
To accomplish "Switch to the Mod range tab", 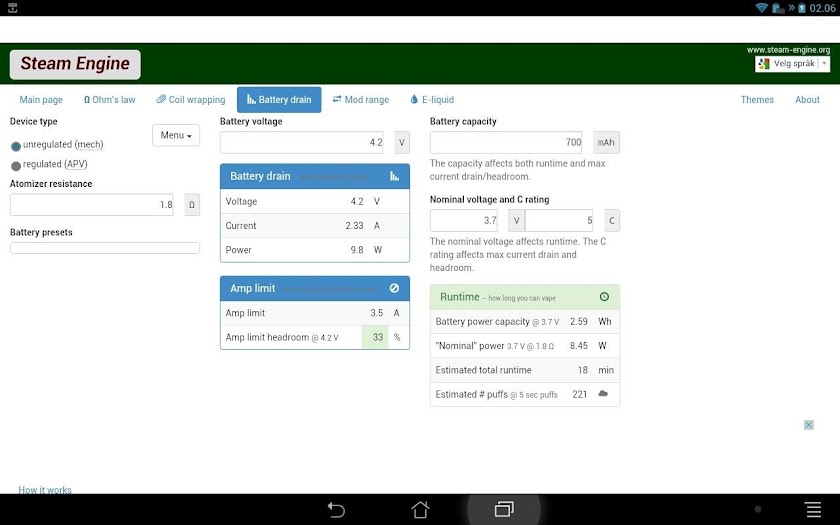I will (x=361, y=100).
